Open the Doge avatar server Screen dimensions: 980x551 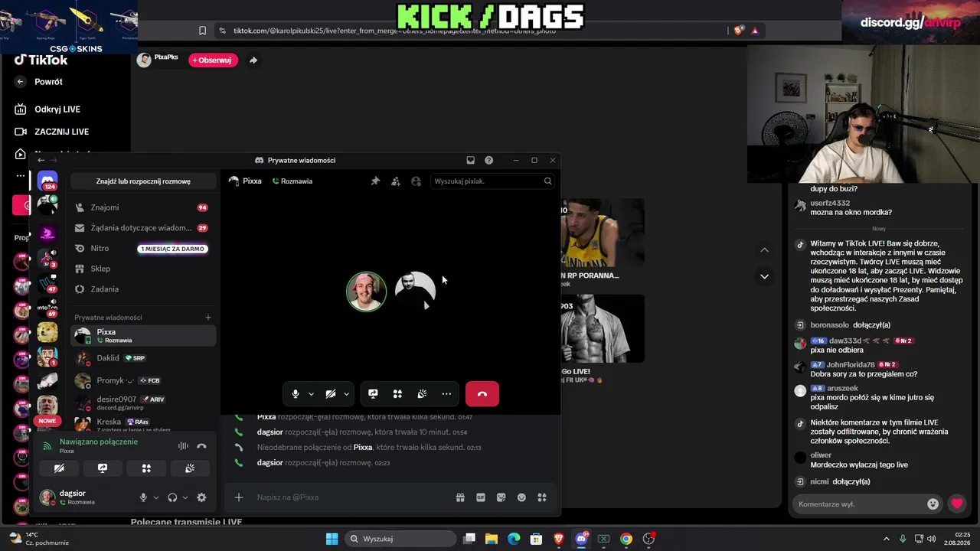(47, 332)
